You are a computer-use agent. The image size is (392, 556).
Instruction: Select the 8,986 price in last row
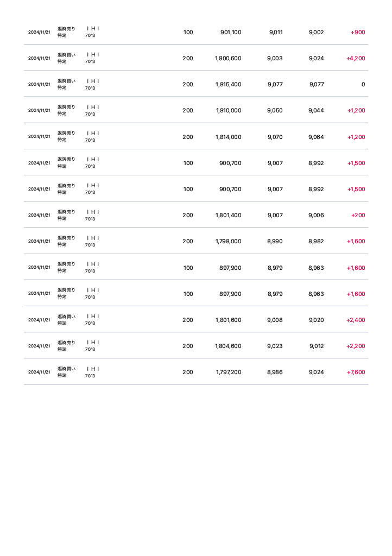click(275, 372)
